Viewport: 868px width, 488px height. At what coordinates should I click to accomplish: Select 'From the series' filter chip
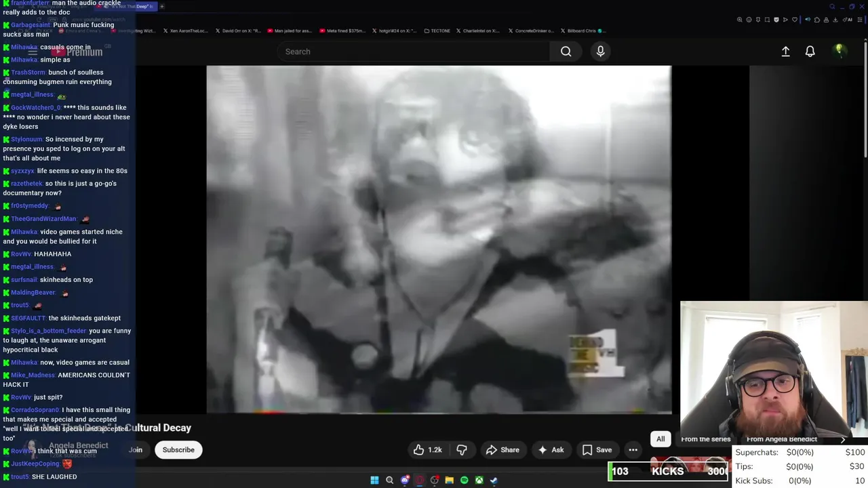point(705,439)
